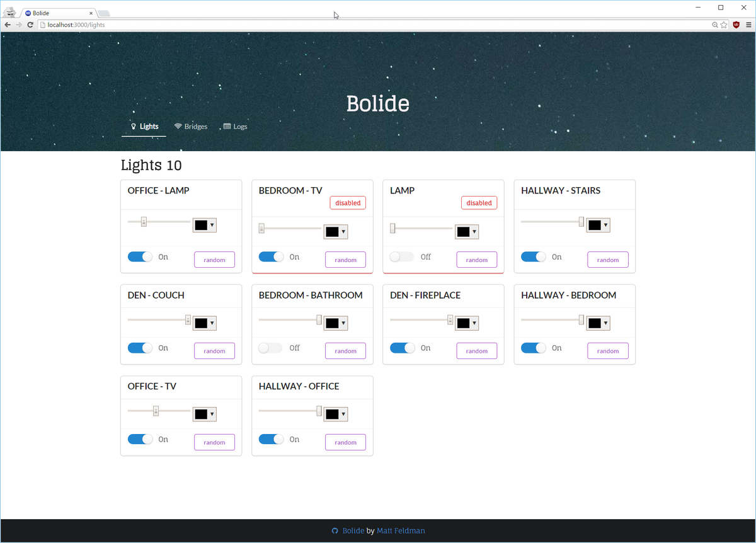Open a new browser tab

click(x=104, y=13)
